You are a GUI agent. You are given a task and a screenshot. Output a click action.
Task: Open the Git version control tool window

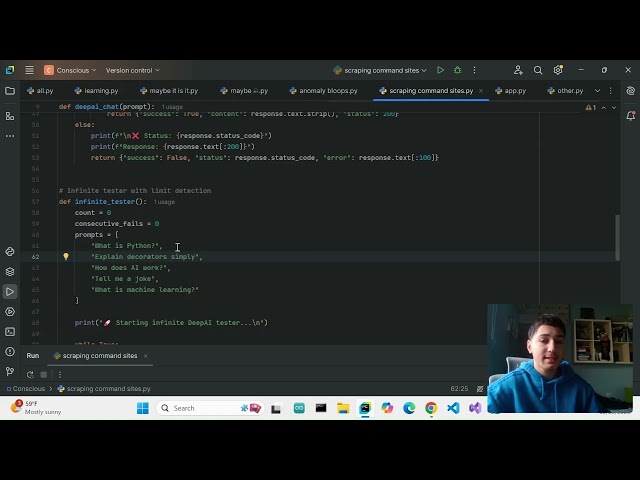10,371
